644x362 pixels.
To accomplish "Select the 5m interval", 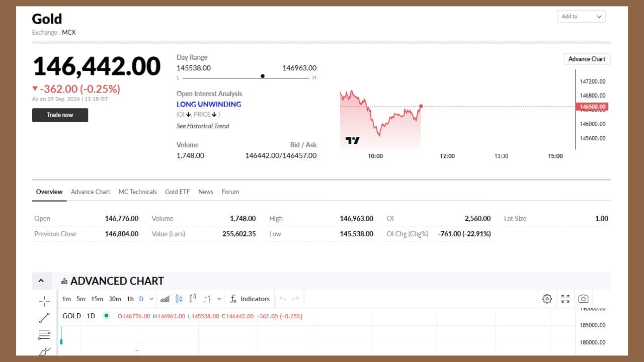I will (x=81, y=299).
